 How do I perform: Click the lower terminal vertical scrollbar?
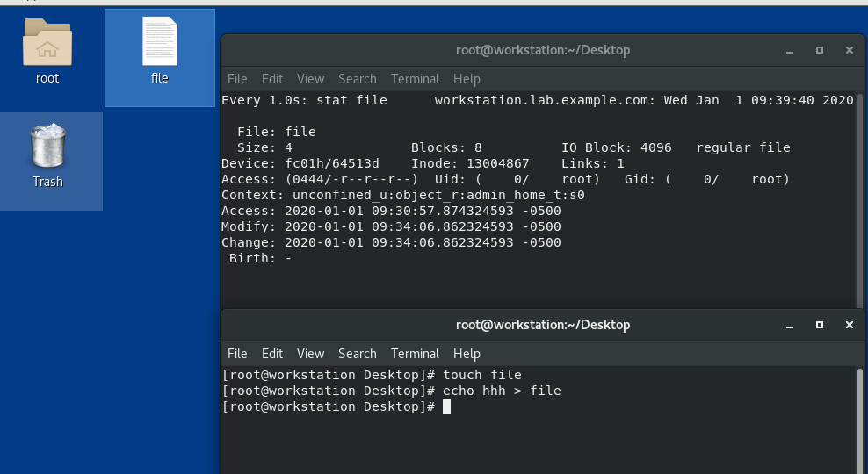pyautogui.click(x=860, y=420)
